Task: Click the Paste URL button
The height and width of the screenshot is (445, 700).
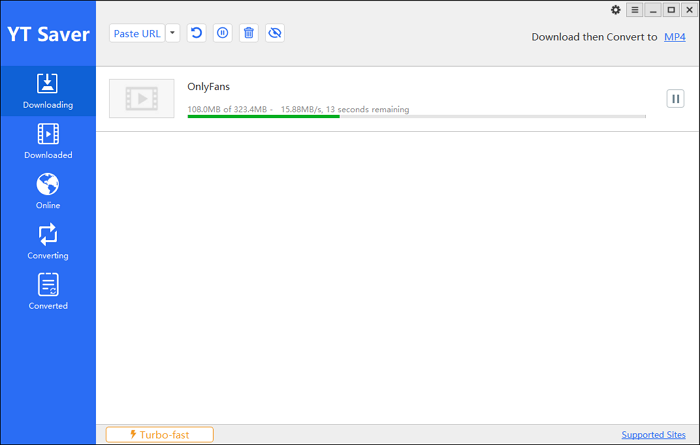Action: pyautogui.click(x=137, y=33)
